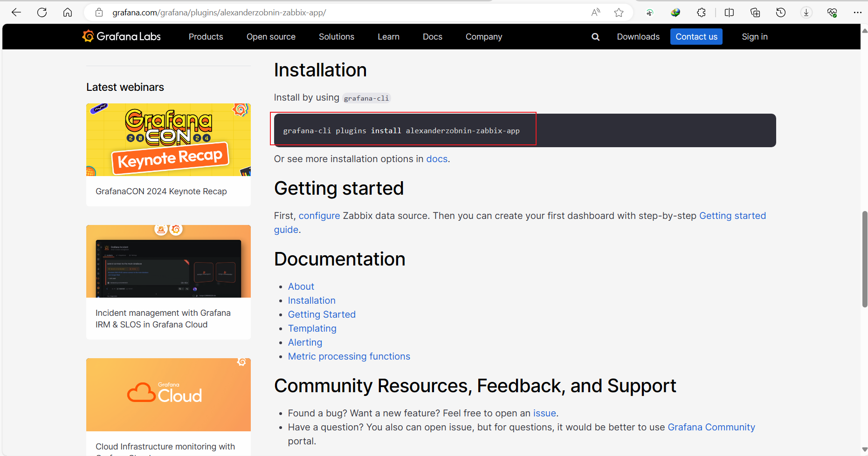Follow the configure Zabbix link
Viewport: 868px width, 456px height.
tap(319, 216)
